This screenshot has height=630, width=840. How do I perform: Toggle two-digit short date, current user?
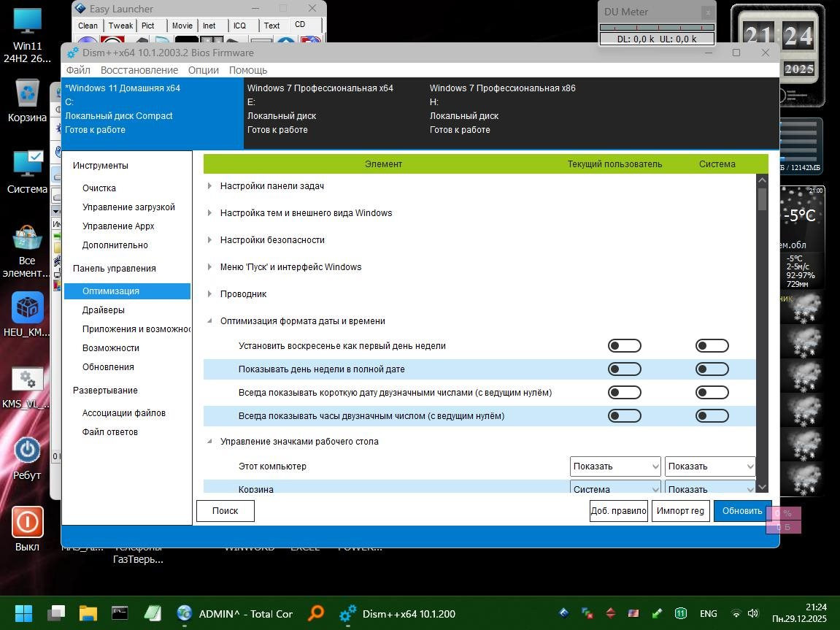[625, 393]
